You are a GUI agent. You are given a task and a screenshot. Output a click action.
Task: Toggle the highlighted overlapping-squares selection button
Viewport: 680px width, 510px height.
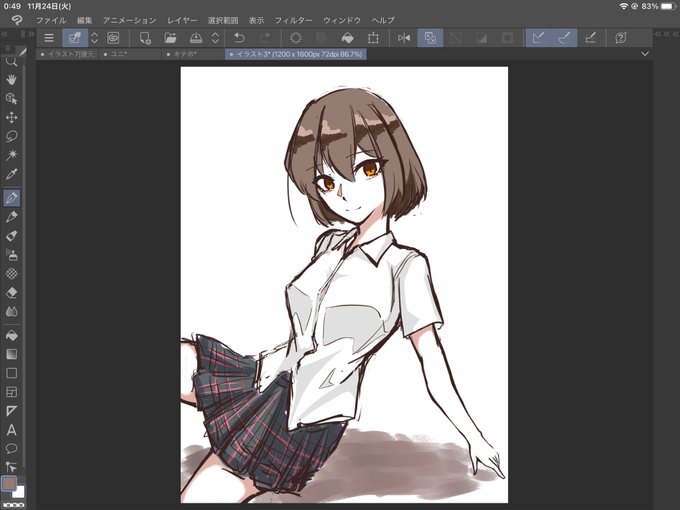point(430,38)
